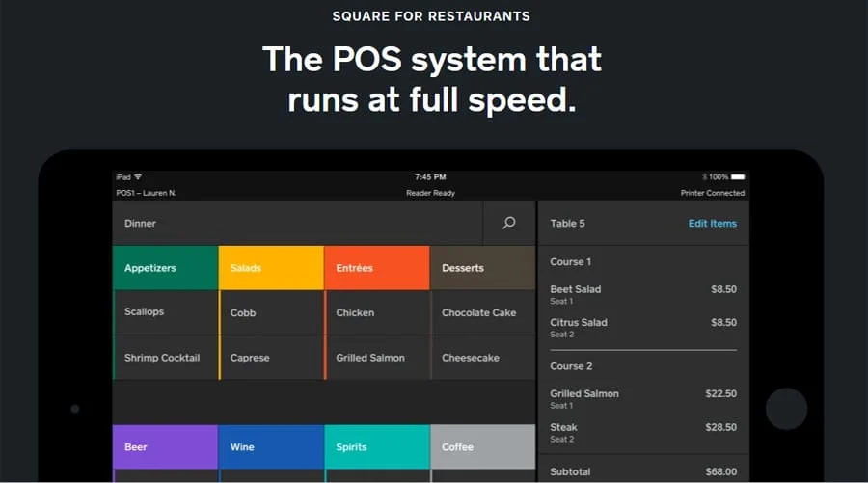This screenshot has height=483, width=868.
Task: Select Table 5 ticket title
Action: click(x=567, y=223)
